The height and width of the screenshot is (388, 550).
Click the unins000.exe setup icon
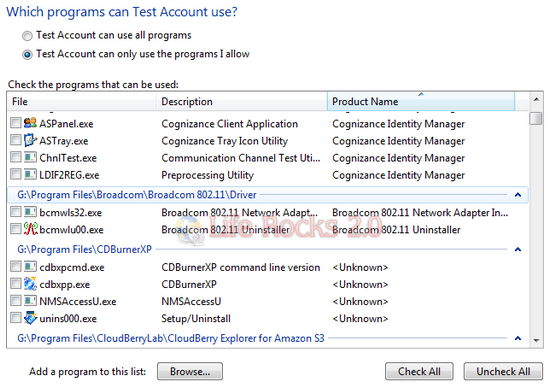pyautogui.click(x=30, y=318)
